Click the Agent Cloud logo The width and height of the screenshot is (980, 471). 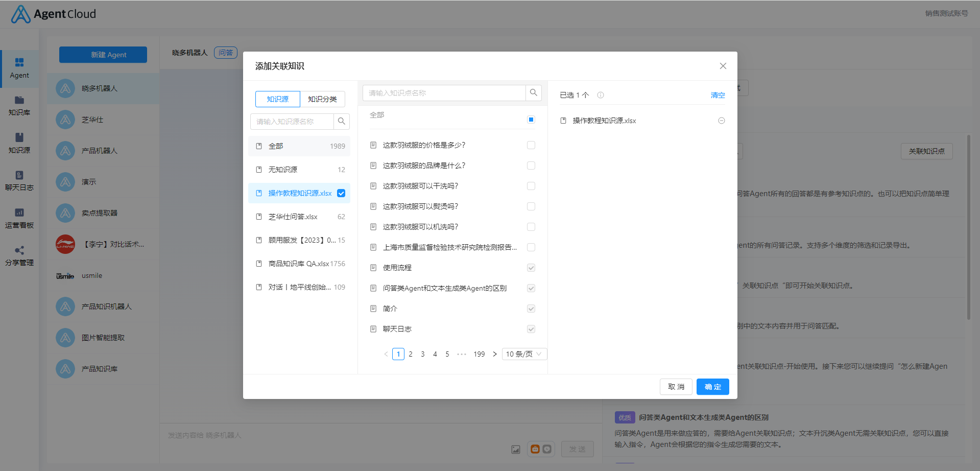pos(54,14)
